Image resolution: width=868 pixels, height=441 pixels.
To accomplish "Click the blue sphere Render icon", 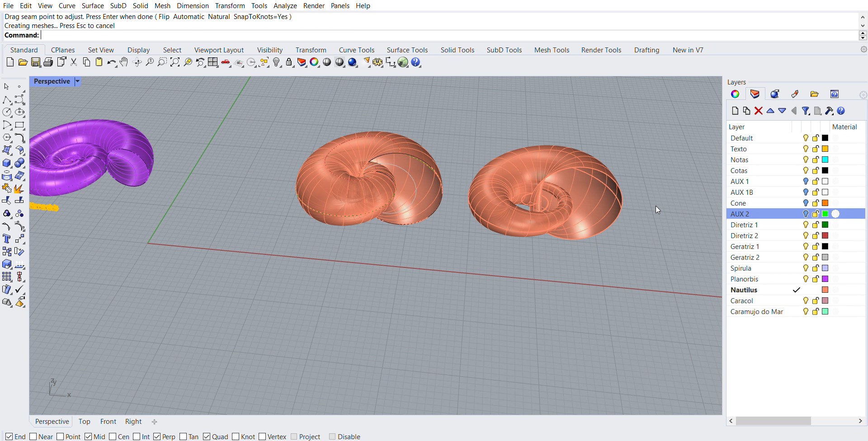I will (x=353, y=62).
